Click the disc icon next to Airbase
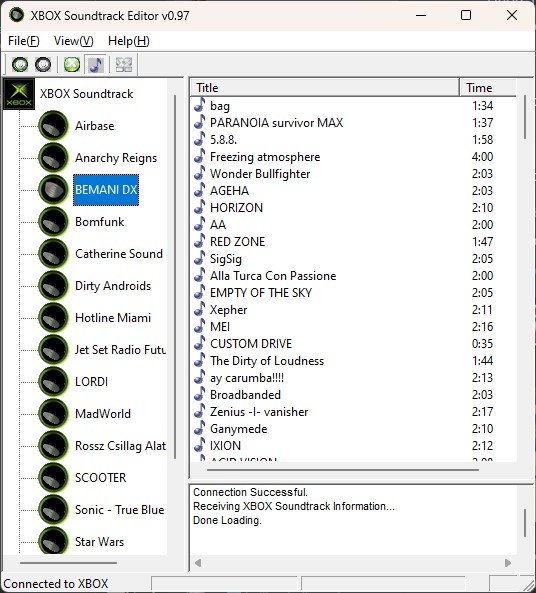 (x=53, y=126)
